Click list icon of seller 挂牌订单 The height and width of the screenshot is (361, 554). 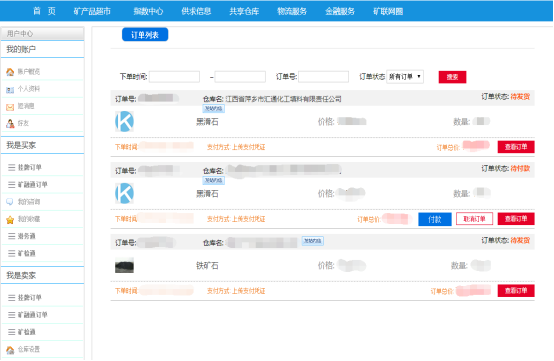(12, 298)
